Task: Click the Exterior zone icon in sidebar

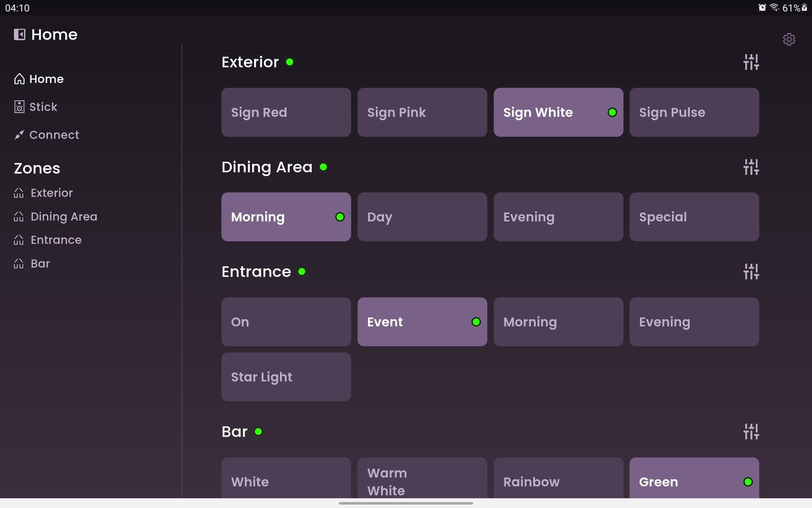Action: pyautogui.click(x=19, y=193)
